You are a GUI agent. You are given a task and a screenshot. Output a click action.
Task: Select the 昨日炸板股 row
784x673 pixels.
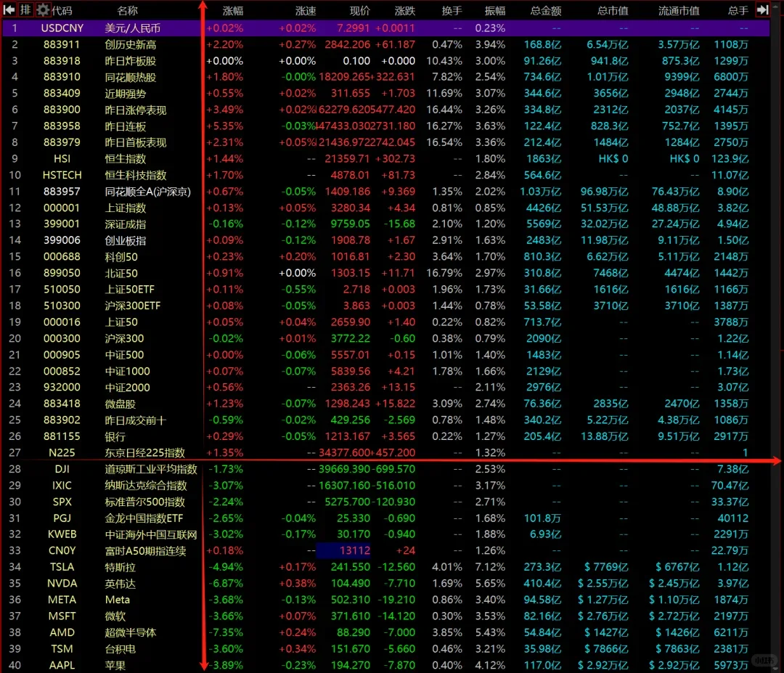(386, 61)
